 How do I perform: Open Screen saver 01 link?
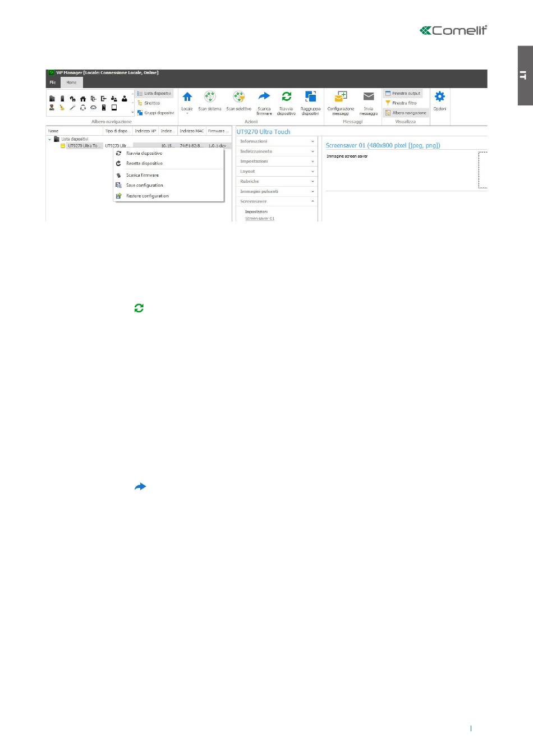pyautogui.click(x=260, y=219)
